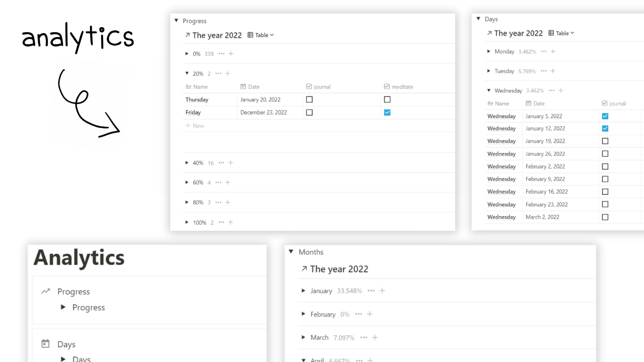
Task: Open options menu for 100% group
Action: tap(221, 222)
